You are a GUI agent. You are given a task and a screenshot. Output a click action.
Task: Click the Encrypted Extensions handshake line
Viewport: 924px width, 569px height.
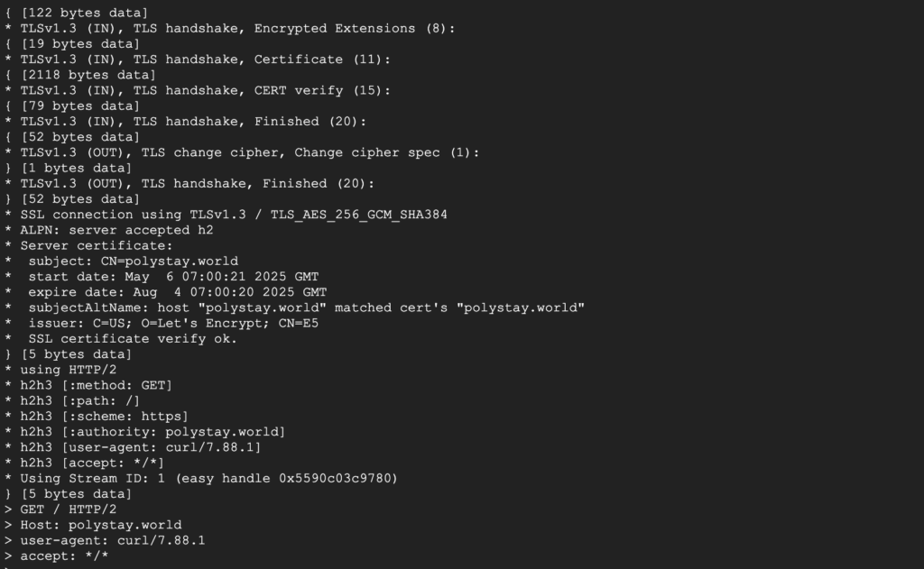[x=230, y=29]
